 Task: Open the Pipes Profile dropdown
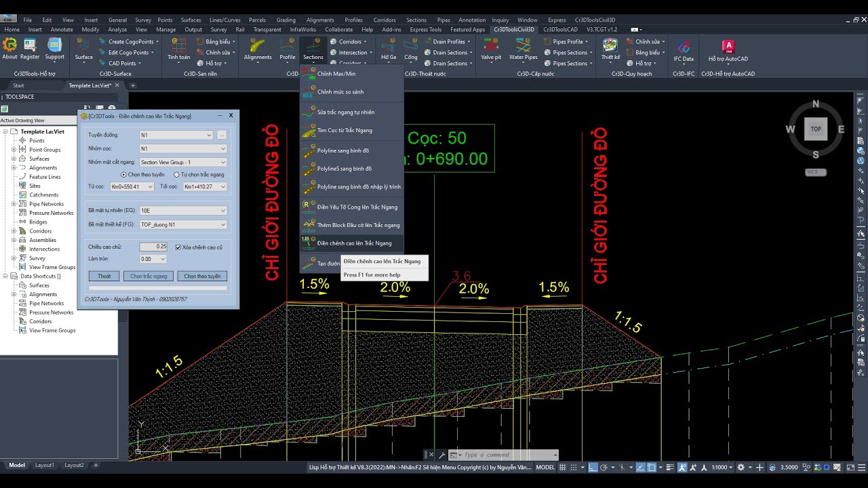pyautogui.click(x=566, y=41)
